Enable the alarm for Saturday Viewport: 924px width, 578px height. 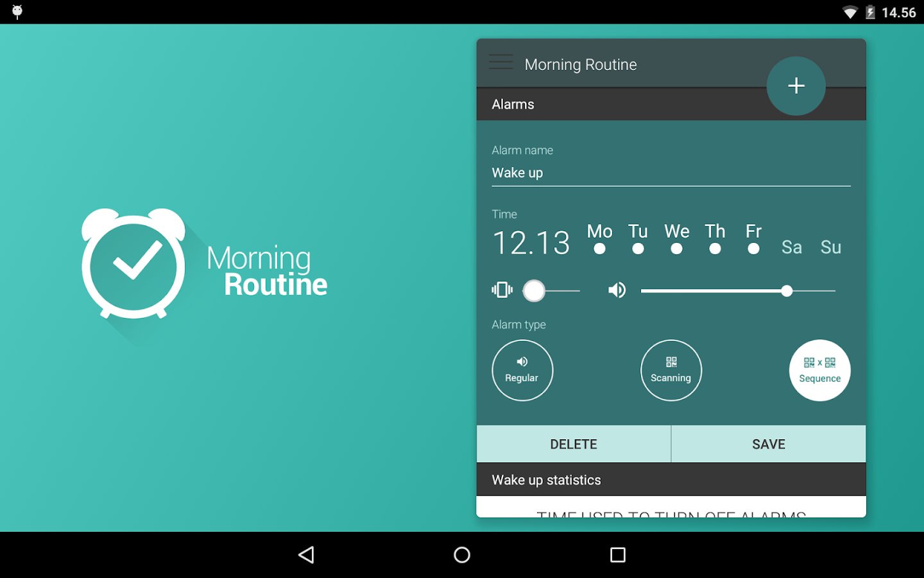coord(791,247)
